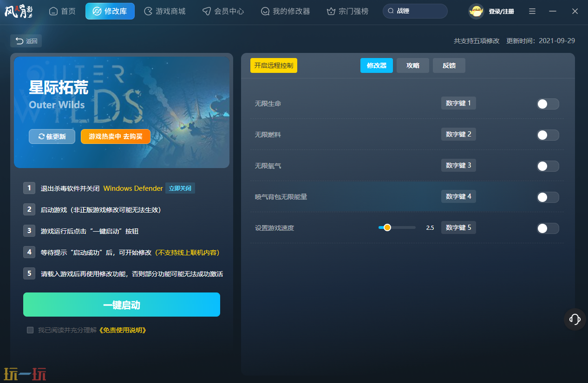Open 会员中心 member center
Screen dimensions: 588x383
pos(223,11)
